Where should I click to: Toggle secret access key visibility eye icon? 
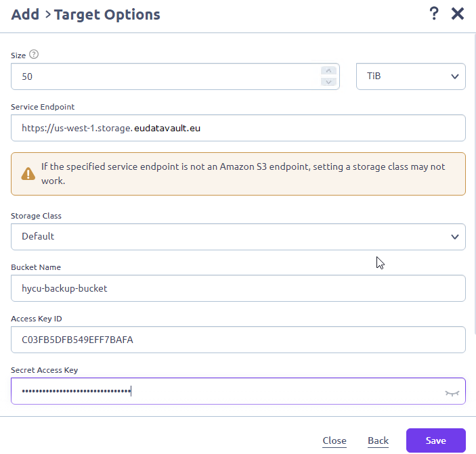pyautogui.click(x=452, y=393)
